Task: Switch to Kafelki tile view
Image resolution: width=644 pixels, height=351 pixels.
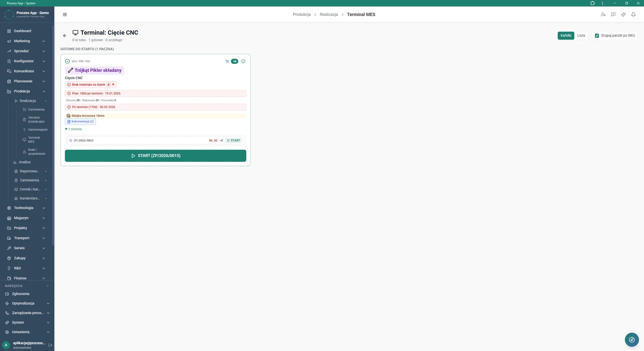Action: (x=566, y=35)
